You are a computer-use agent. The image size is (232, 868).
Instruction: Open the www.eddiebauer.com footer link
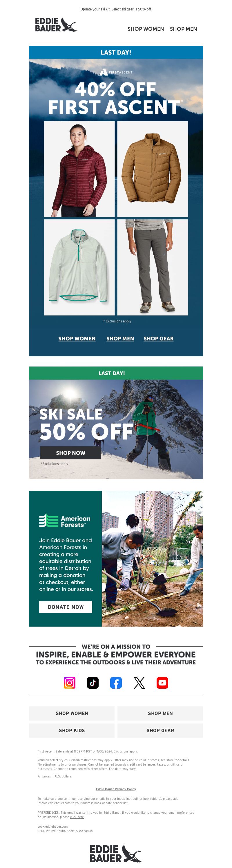tap(52, 826)
